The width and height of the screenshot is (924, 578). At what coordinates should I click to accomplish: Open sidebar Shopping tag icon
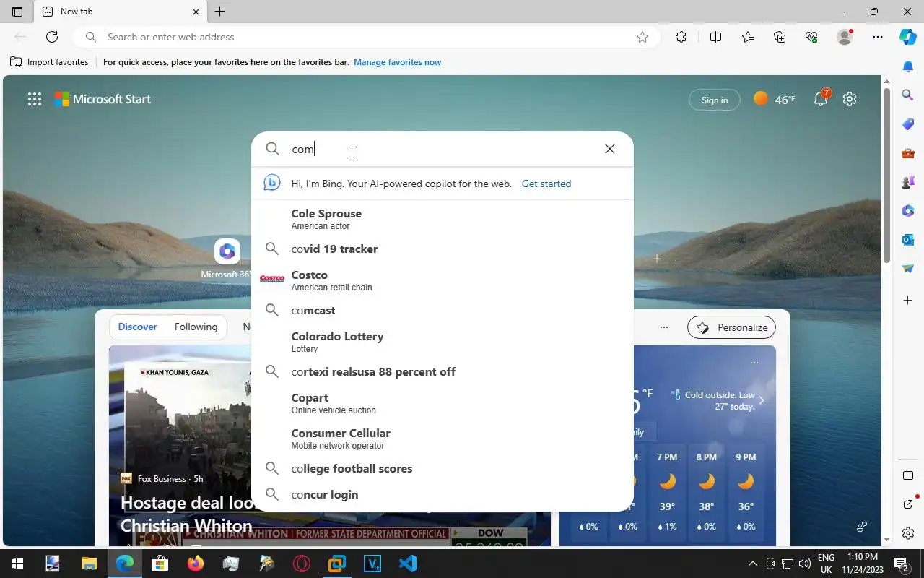pos(908,124)
